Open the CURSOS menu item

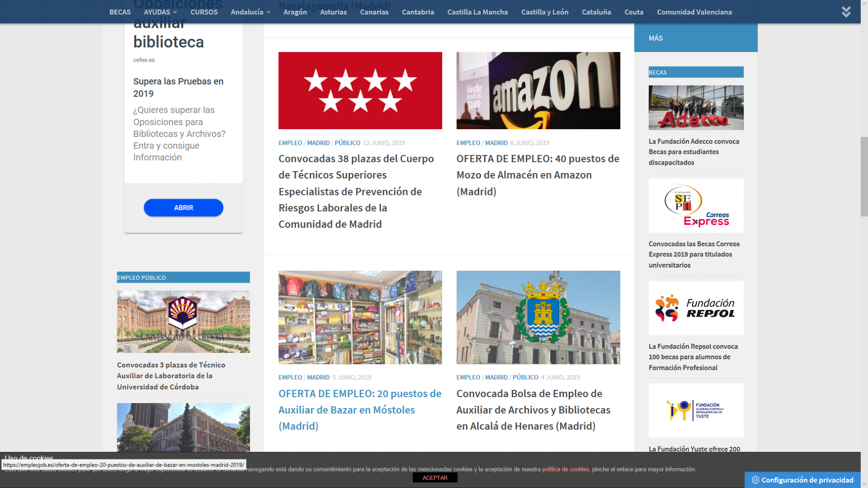204,12
